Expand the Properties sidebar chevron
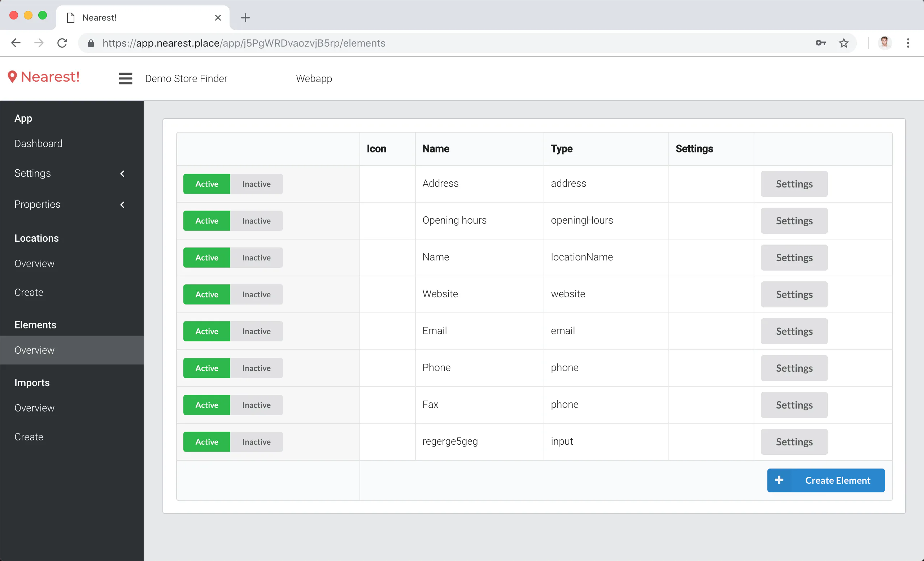Screen dimensions: 924x561 [122, 205]
